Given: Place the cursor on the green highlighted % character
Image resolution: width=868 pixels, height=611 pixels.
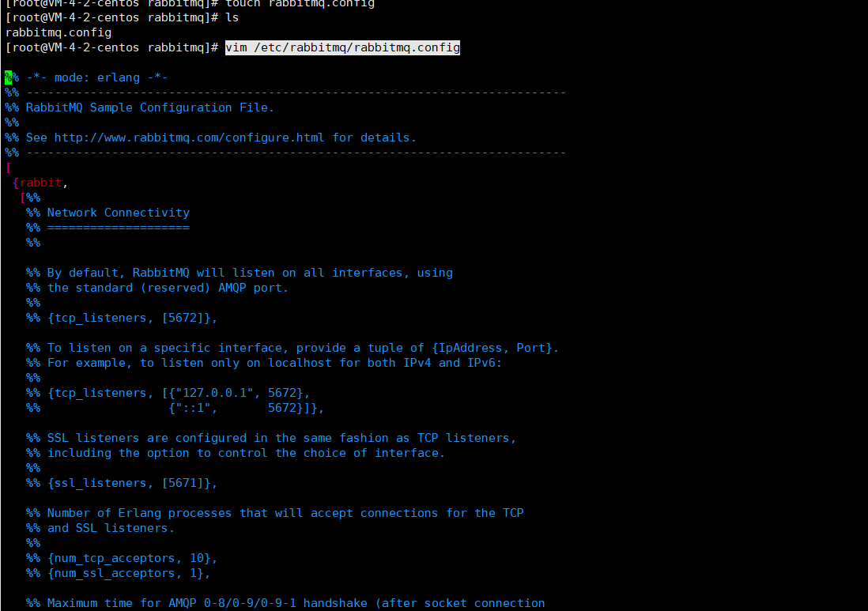Looking at the screenshot, I should pos(9,77).
